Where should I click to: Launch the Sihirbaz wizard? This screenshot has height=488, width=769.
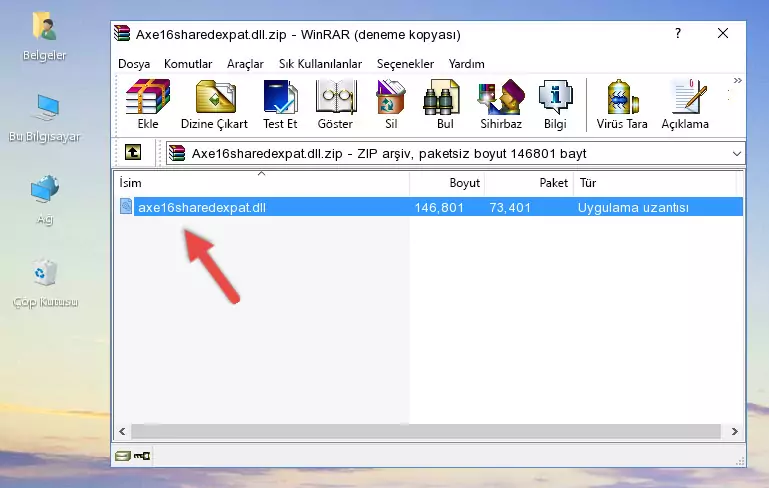pos(501,104)
